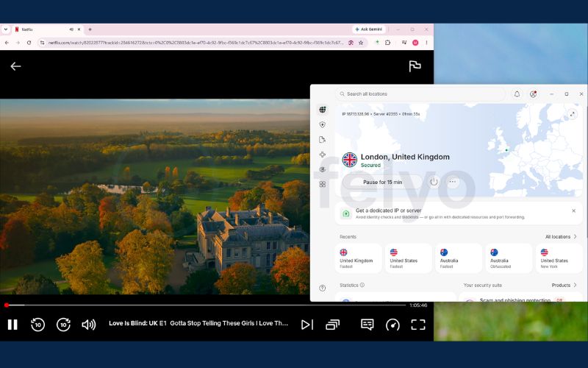588x368 pixels.
Task: Connect to recent United Kingdom Fastest
Action: pos(358,258)
